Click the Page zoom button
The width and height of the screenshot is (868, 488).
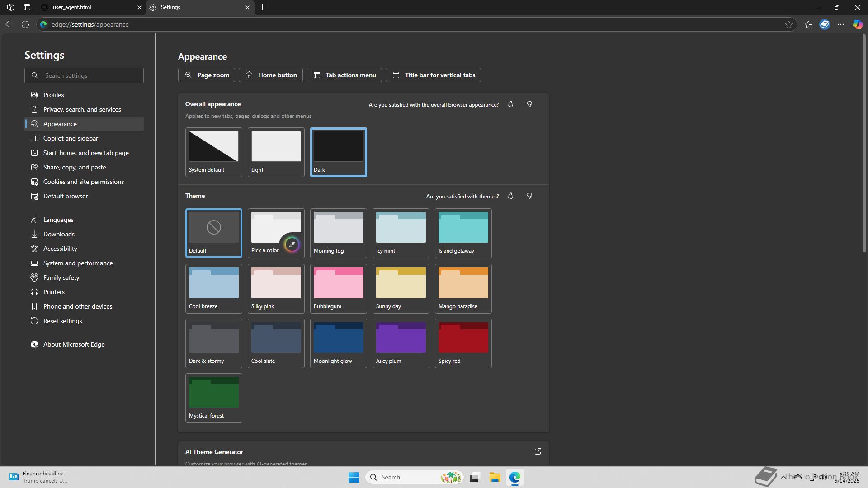click(x=207, y=75)
